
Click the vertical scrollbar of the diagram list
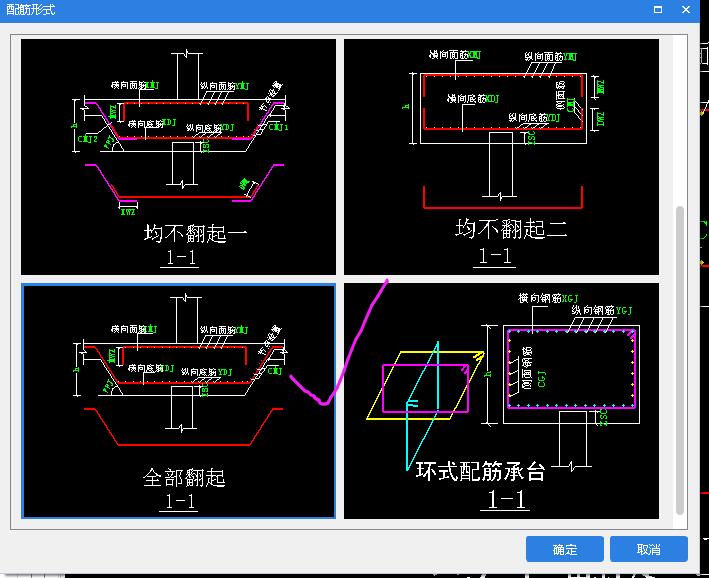pyautogui.click(x=680, y=360)
